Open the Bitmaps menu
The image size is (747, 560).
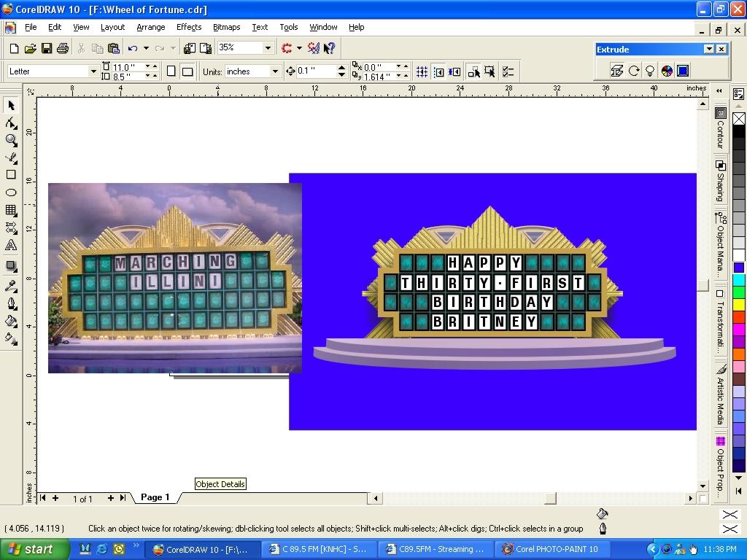[226, 27]
